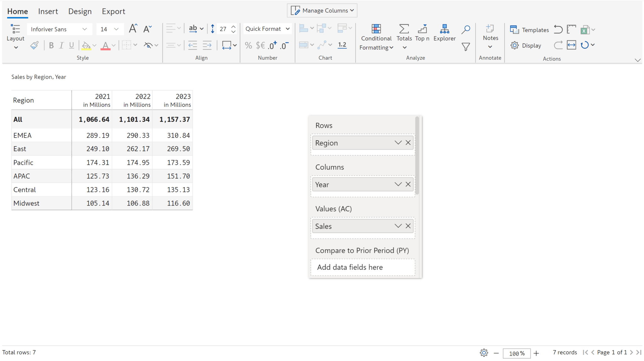Click the Manage Columns button
Viewport: 644px width, 361px height.
coord(322,10)
